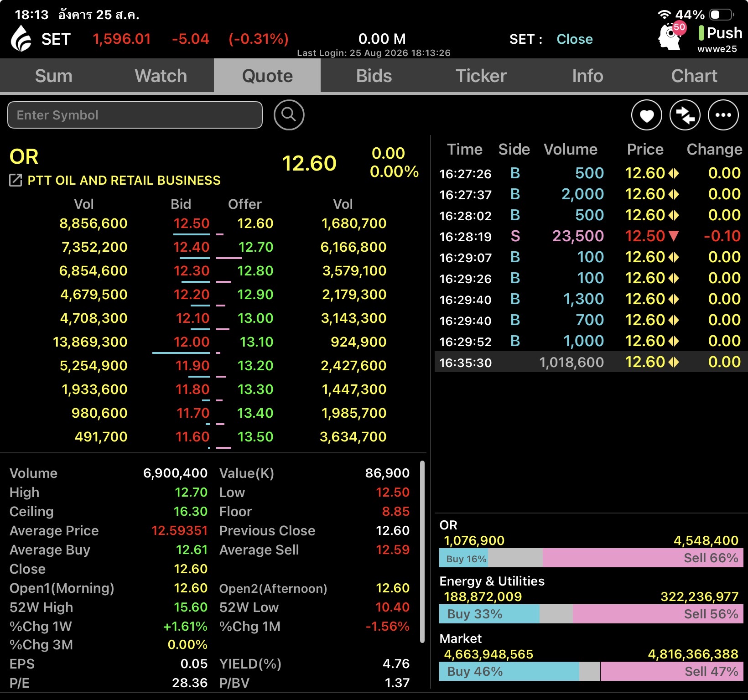Image resolution: width=748 pixels, height=700 pixels.
Task: Tap the search magnifier icon
Action: click(x=289, y=115)
